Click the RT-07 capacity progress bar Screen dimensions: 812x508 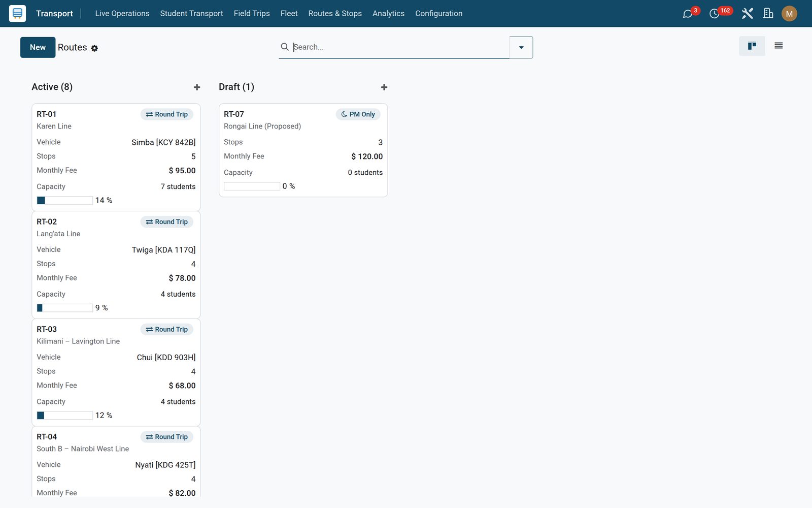(252, 186)
